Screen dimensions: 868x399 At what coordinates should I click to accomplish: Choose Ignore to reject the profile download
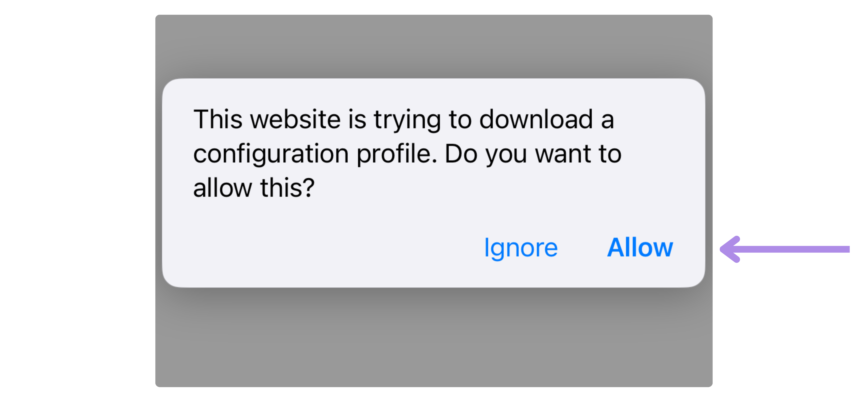click(521, 248)
